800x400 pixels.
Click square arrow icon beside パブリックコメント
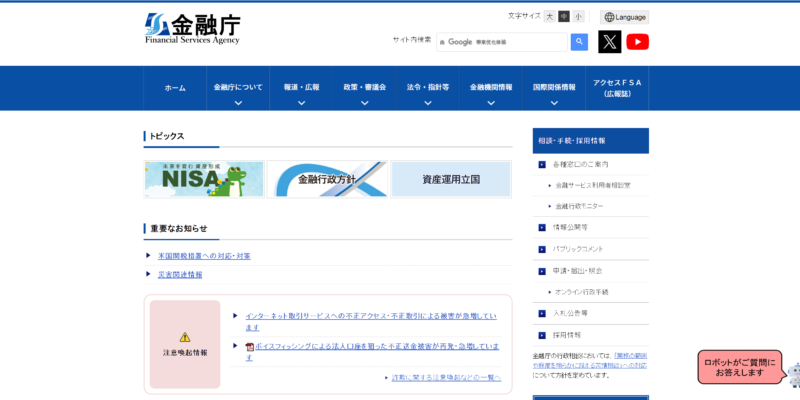pos(542,249)
